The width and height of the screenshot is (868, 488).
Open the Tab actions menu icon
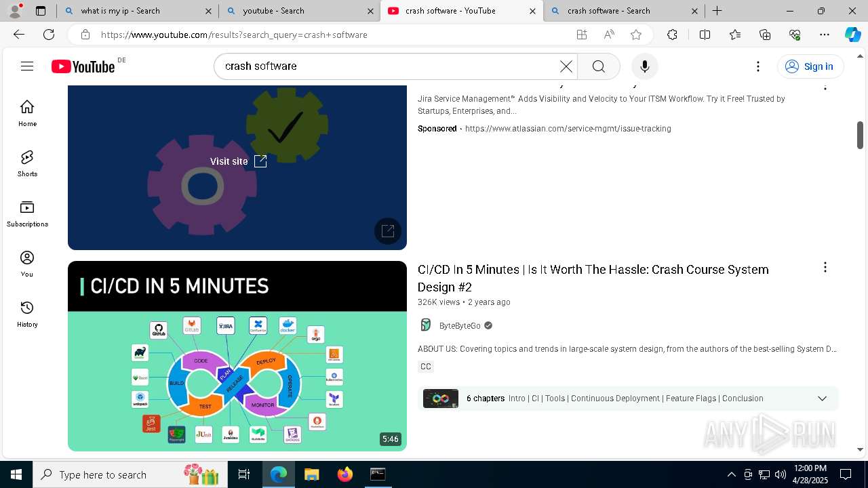[41, 11]
